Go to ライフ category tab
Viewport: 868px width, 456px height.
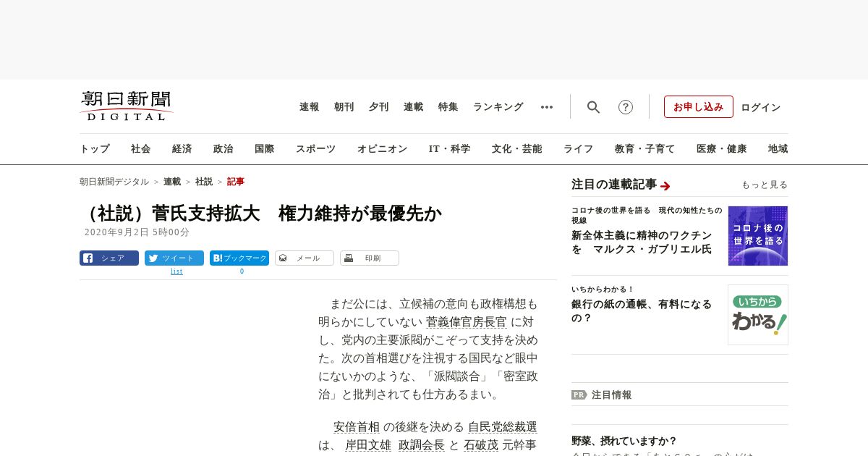point(579,149)
